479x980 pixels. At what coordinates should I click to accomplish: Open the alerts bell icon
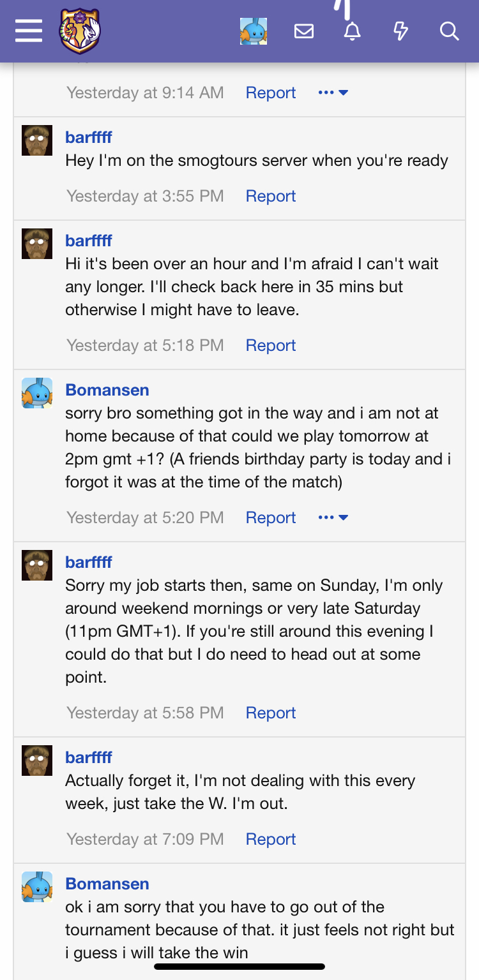coord(352,31)
